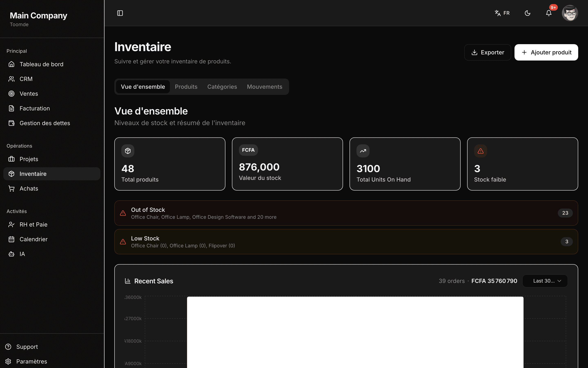The height and width of the screenshot is (368, 588).
Task: Click the Facturation document icon
Action: 11,108
